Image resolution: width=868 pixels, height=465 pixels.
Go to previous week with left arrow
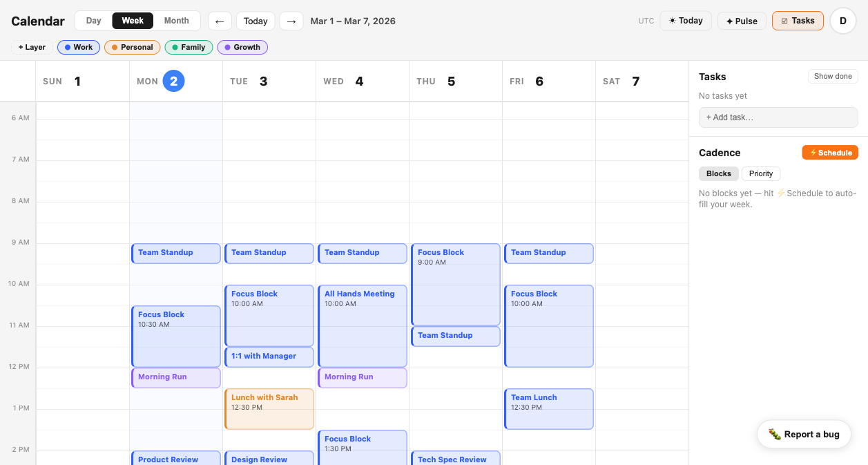(220, 21)
